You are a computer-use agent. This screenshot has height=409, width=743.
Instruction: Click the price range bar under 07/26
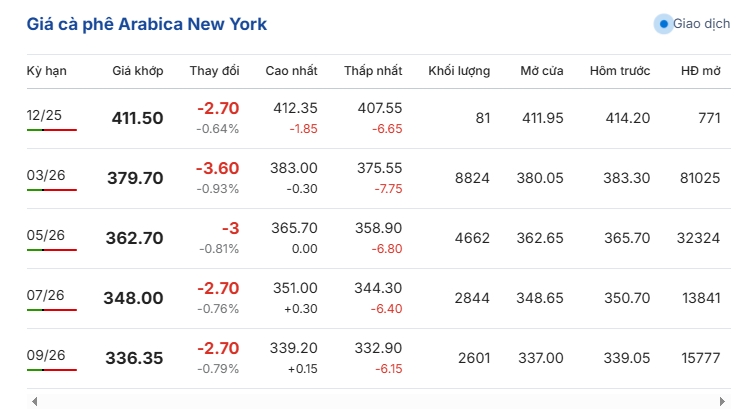point(52,310)
